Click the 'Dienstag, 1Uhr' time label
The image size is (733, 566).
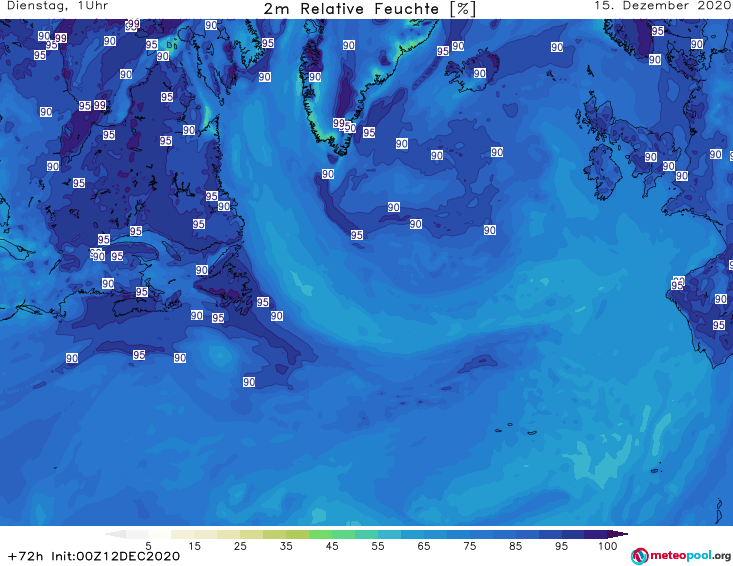(x=57, y=6)
